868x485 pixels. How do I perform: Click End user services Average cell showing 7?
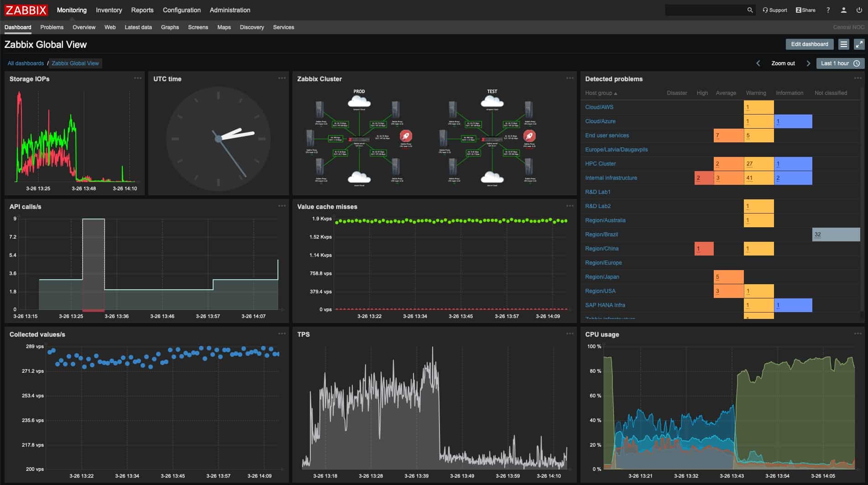[x=729, y=136]
